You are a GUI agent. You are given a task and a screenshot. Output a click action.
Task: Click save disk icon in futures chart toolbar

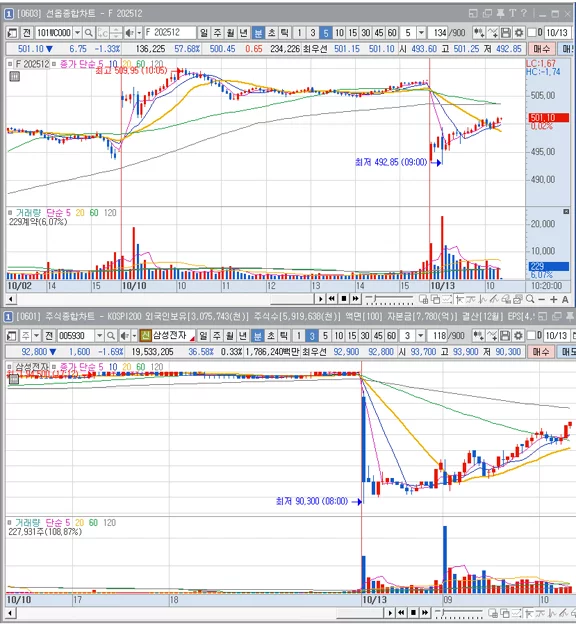click(x=506, y=32)
